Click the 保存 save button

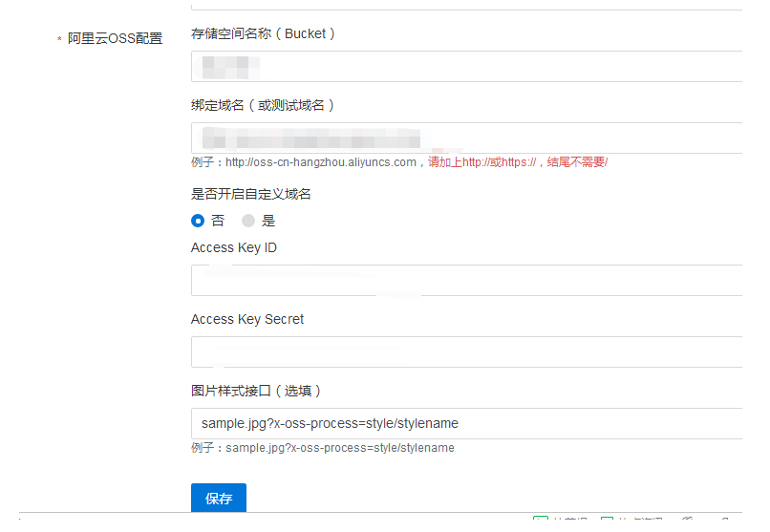point(219,499)
